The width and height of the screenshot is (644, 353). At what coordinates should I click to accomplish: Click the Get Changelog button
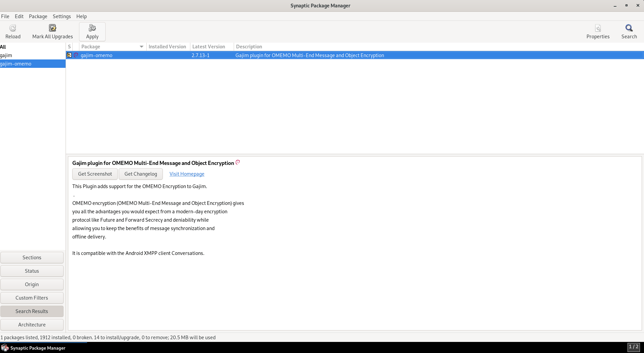(141, 174)
